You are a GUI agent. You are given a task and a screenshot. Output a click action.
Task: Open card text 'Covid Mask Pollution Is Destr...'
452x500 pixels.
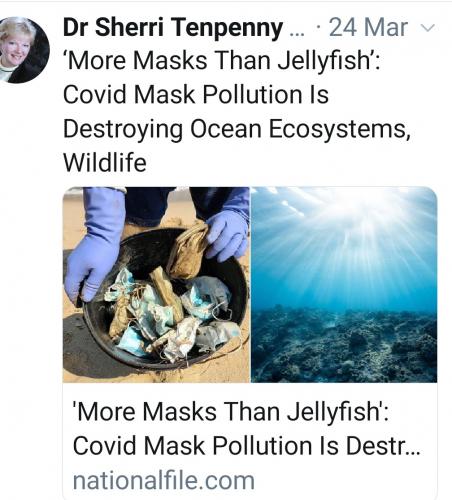[x=246, y=446]
